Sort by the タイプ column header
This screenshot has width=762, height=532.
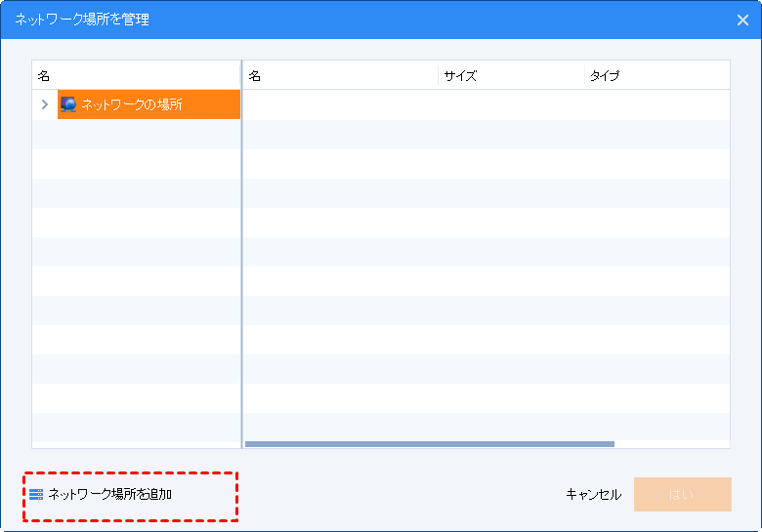tap(657, 76)
